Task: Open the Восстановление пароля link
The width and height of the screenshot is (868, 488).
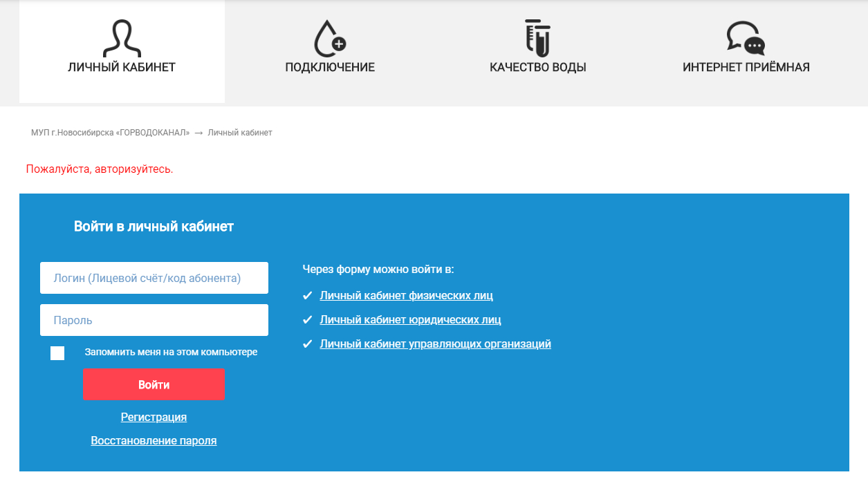Action: pos(154,440)
